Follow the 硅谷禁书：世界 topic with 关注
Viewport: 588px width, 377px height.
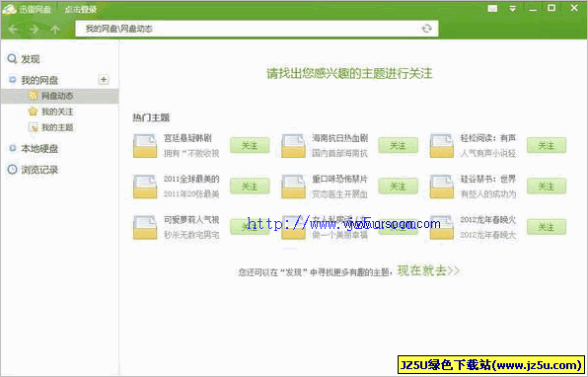point(547,187)
